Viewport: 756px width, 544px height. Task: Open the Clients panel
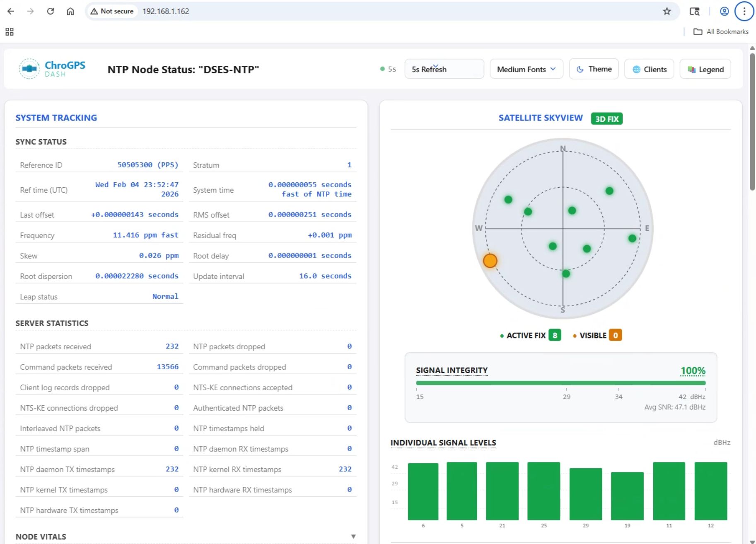click(x=649, y=69)
